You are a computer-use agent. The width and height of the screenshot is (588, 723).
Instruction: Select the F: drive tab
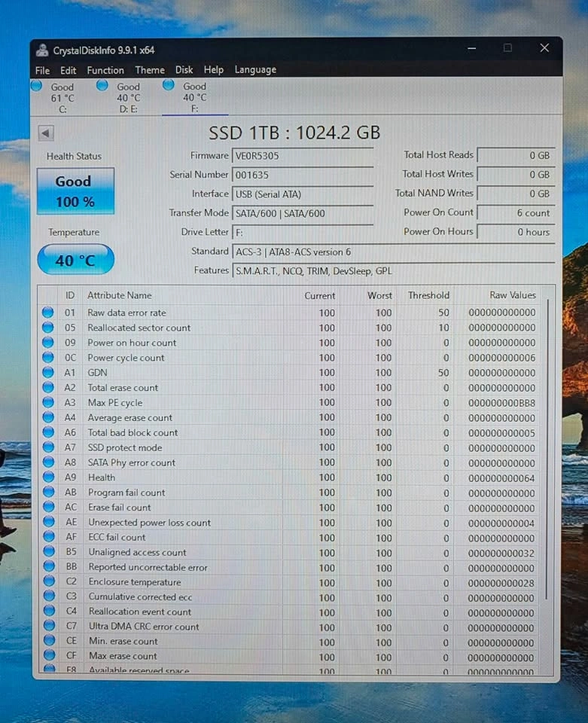tap(194, 97)
